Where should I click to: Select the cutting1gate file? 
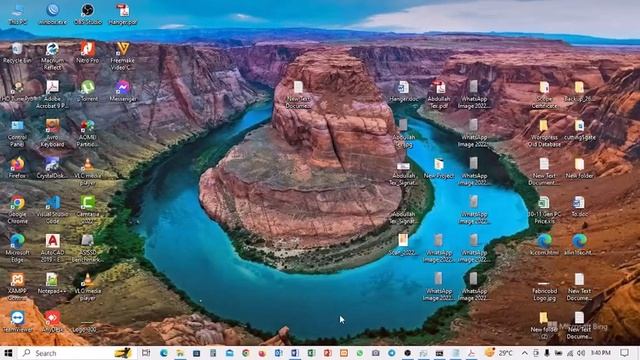579,130
